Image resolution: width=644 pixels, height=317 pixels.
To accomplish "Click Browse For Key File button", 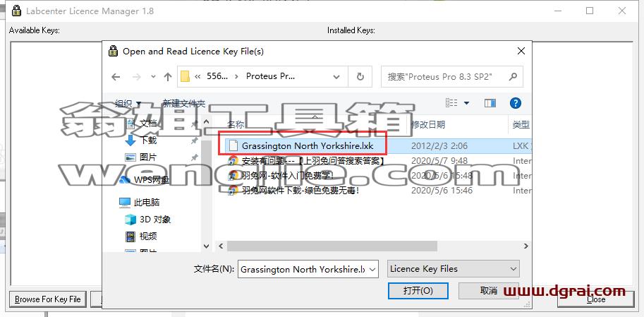I will pyautogui.click(x=48, y=299).
